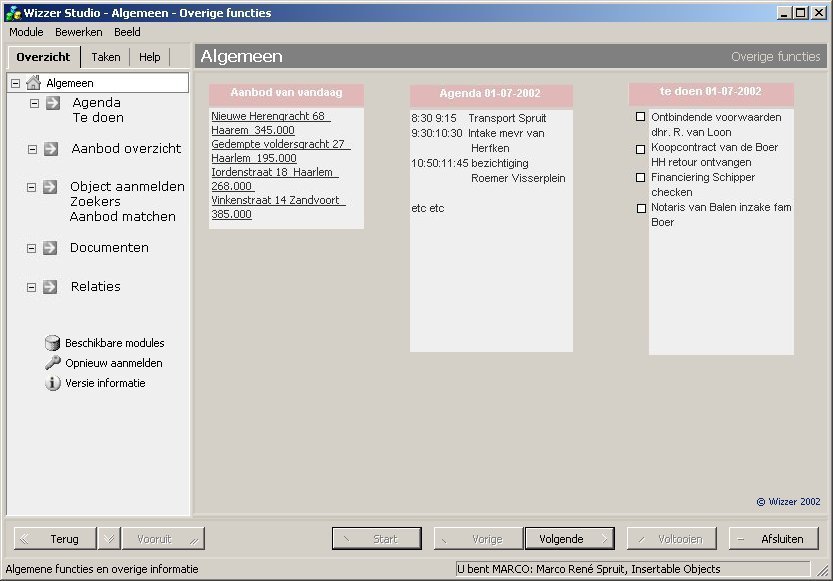Open the Versie informatie info icon
This screenshot has width=833, height=581.
[53, 383]
